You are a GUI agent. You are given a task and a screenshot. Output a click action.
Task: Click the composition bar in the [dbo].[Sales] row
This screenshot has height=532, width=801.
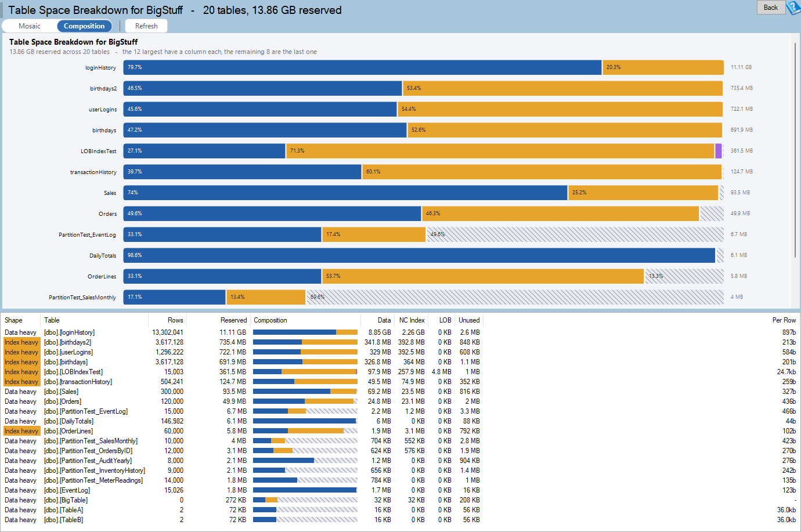tap(305, 392)
